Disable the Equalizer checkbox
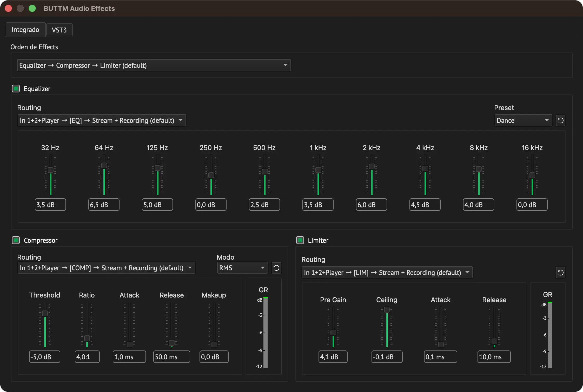Image resolution: width=583 pixels, height=392 pixels. tap(16, 89)
